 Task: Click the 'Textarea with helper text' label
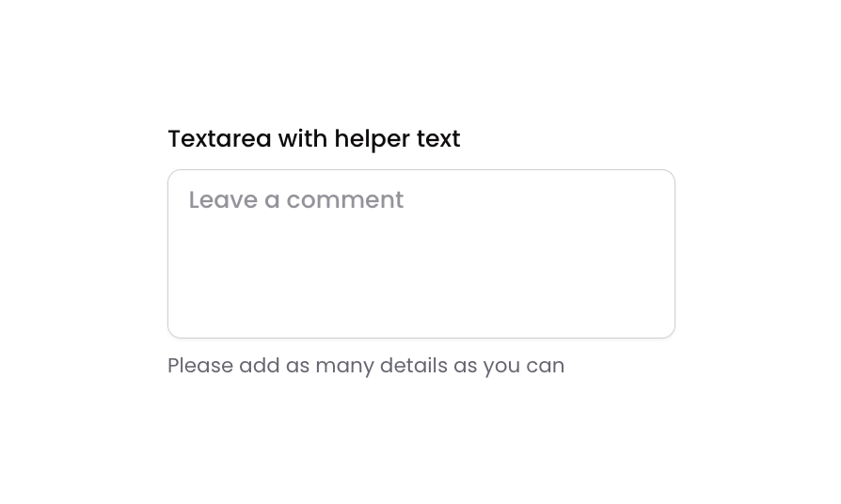click(313, 139)
